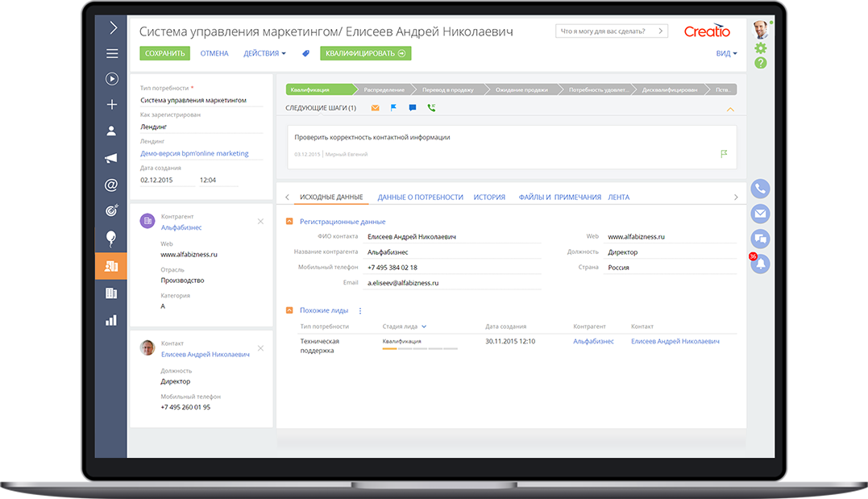This screenshot has width=868, height=499.
Task: Open the email panel button on right
Action: tap(761, 214)
